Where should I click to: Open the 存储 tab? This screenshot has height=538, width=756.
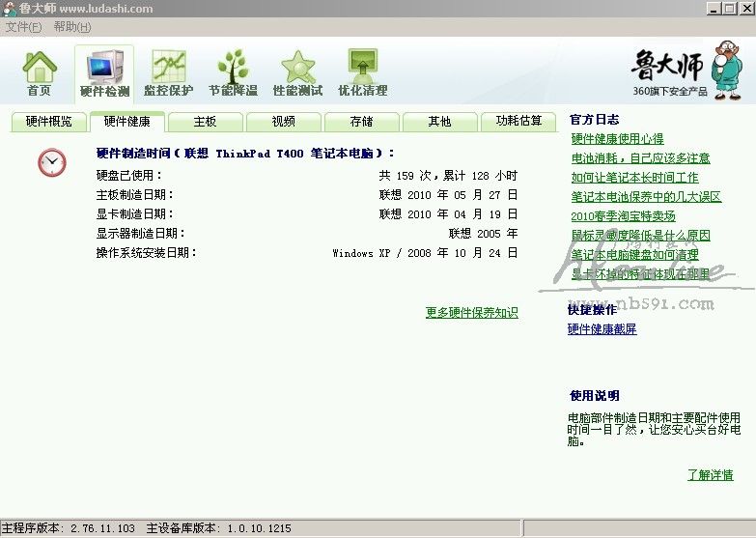(x=362, y=122)
